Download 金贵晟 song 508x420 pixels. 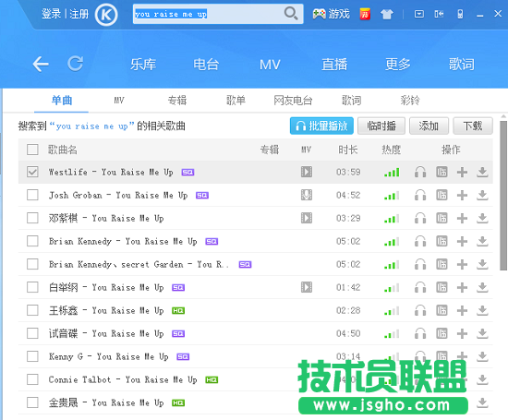coord(482,402)
